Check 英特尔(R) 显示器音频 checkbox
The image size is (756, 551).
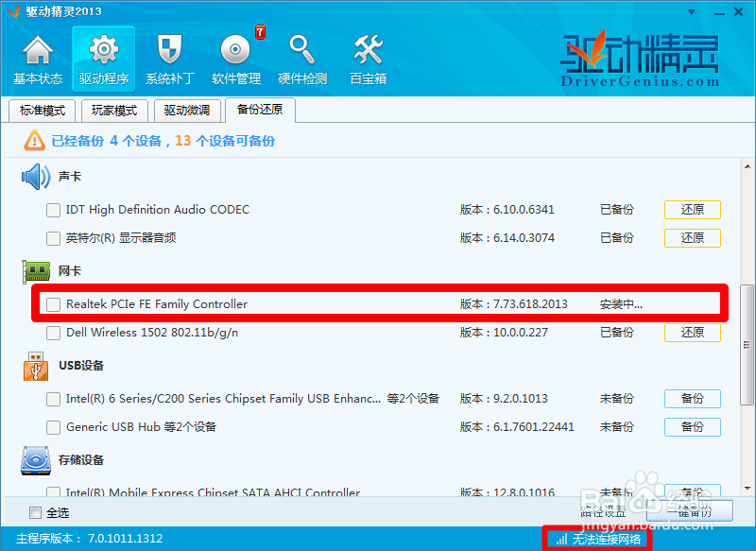(x=53, y=238)
